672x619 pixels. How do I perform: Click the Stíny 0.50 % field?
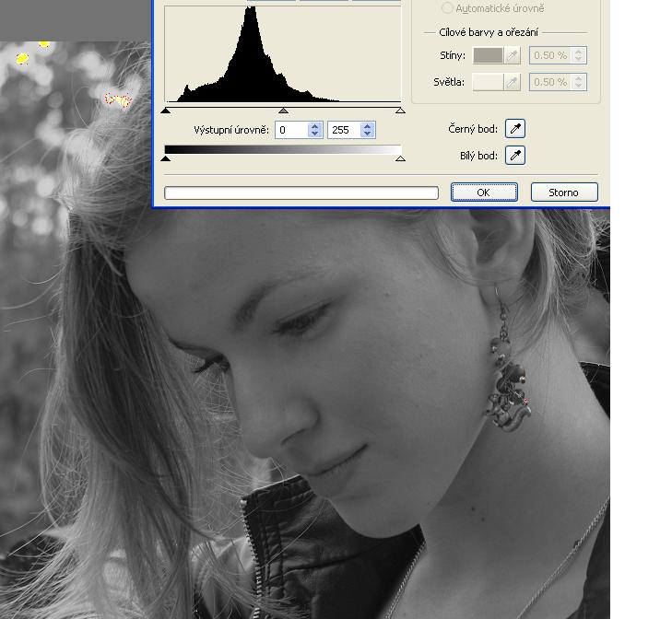550,55
